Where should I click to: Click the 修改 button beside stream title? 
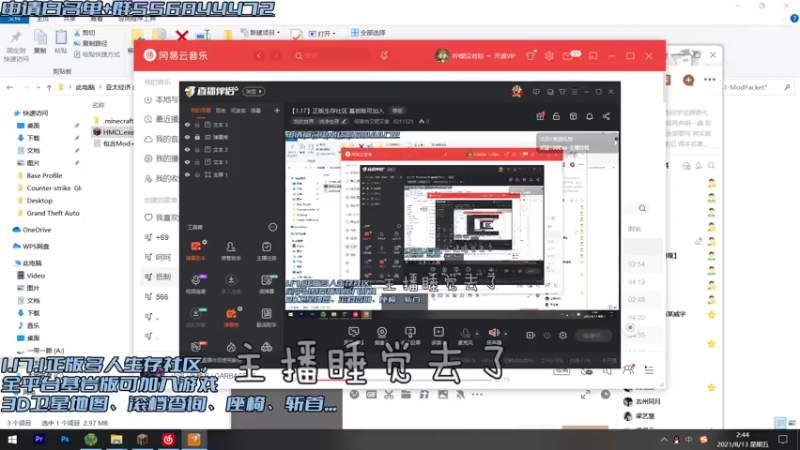[397, 110]
